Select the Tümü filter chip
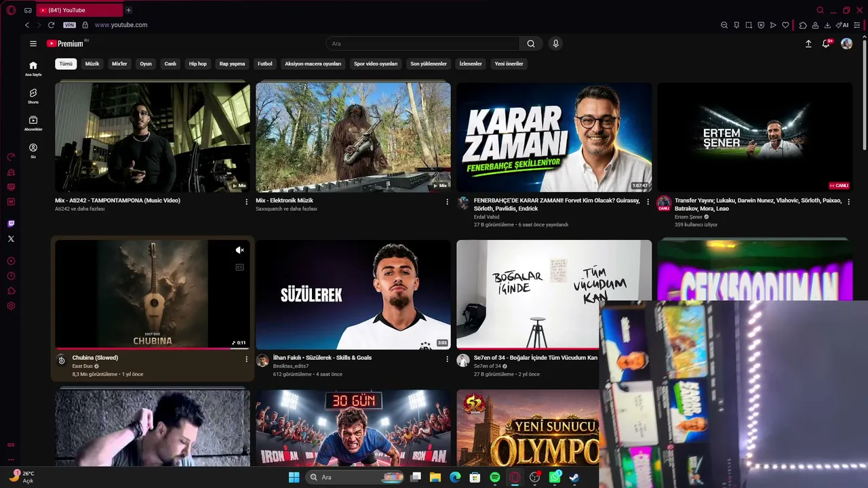This screenshot has width=868, height=488. [66, 64]
